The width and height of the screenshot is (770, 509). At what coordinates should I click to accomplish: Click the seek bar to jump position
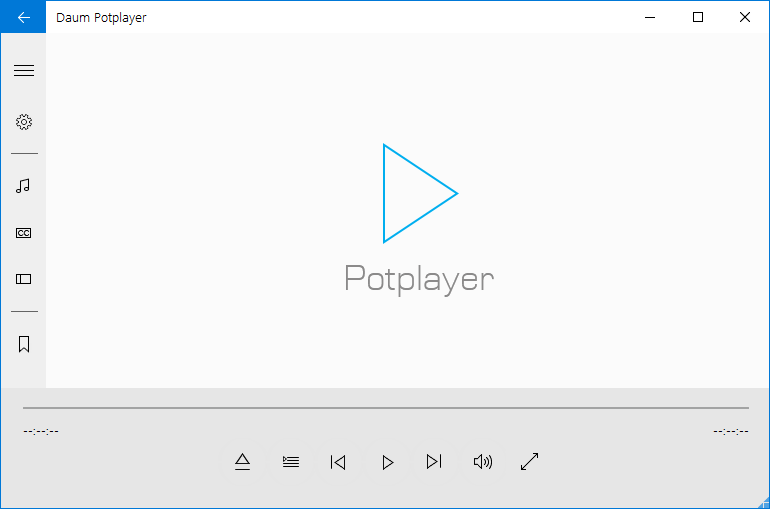(385, 408)
